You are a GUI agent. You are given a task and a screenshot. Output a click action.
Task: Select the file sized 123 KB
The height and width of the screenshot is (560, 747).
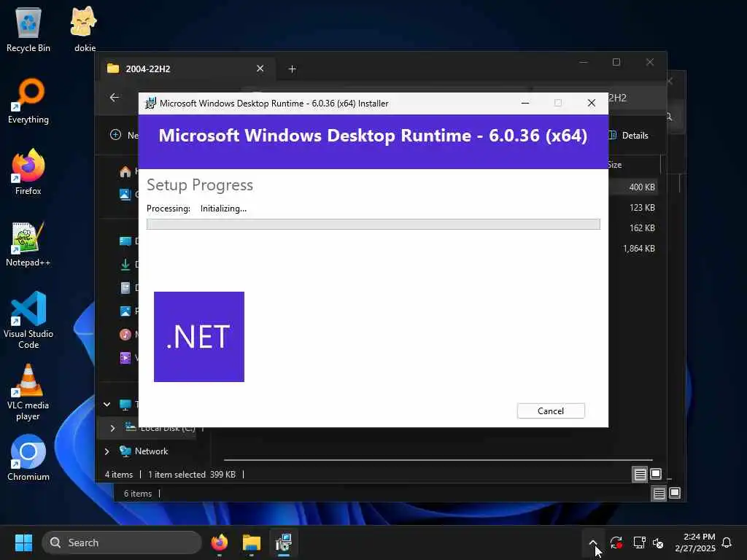click(642, 208)
